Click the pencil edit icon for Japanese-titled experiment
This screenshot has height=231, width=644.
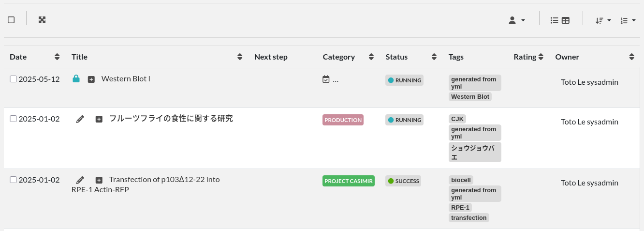[80, 119]
